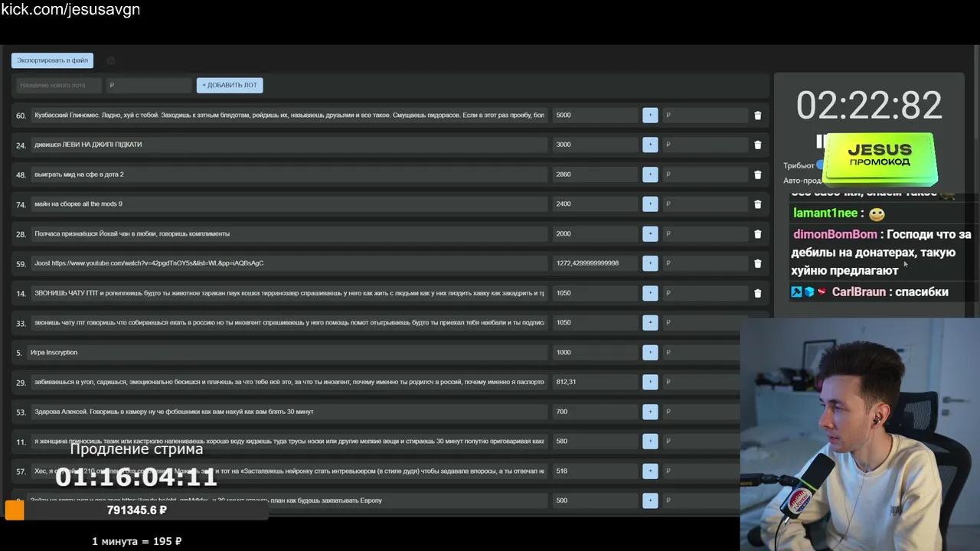Click the Экспортировать в файл button
This screenshot has width=980, height=551.
[x=52, y=60]
